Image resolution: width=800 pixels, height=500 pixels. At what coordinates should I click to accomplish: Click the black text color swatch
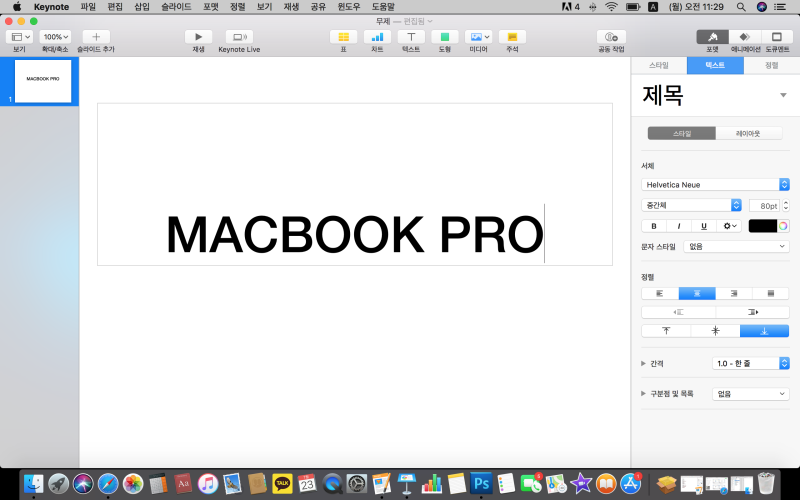[762, 226]
